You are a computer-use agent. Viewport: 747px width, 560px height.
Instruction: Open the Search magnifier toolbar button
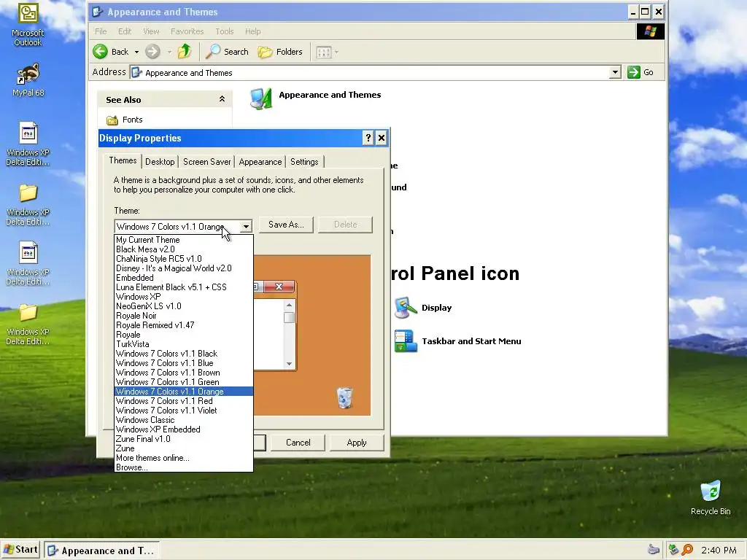(227, 52)
